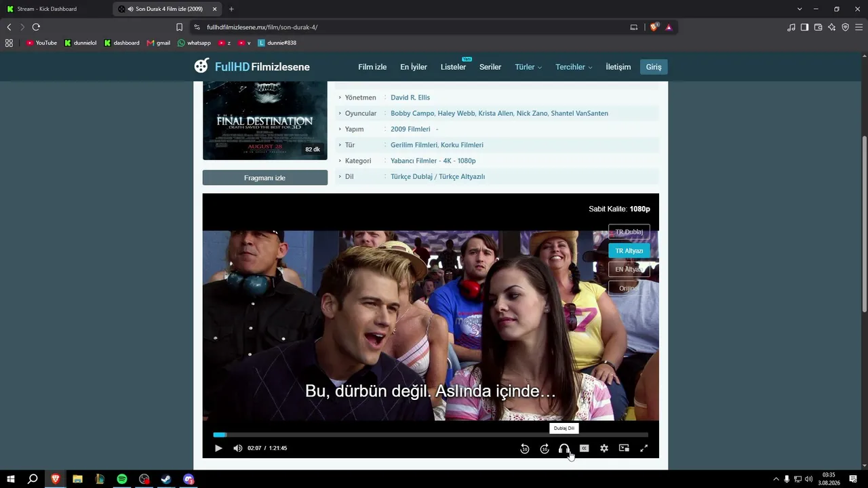Open the Film izle menu item
Viewport: 868px width, 488px height.
pyautogui.click(x=372, y=67)
